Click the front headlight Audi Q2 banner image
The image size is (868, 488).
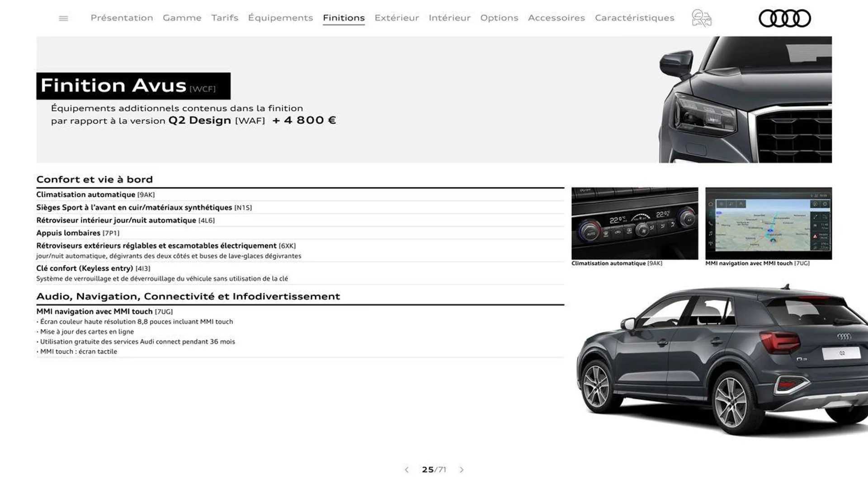click(x=745, y=99)
